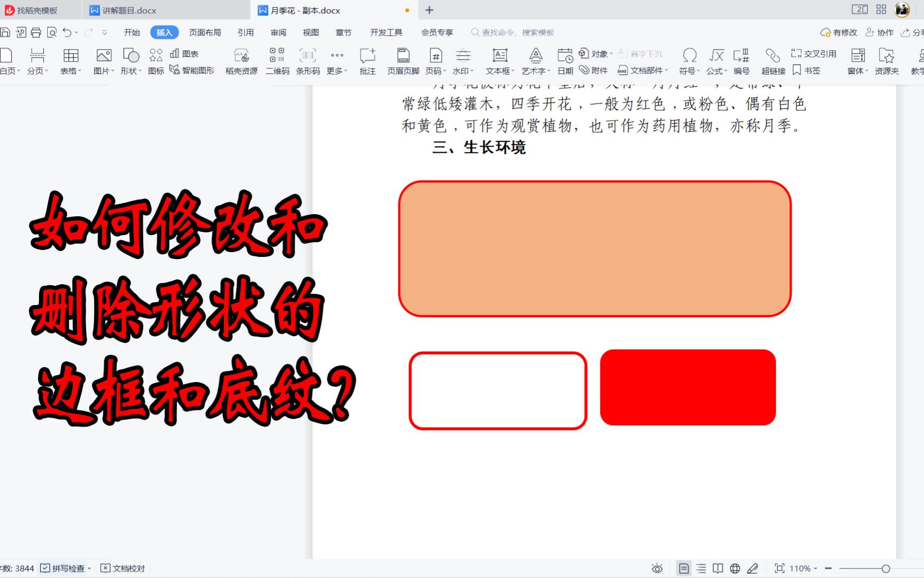Image resolution: width=924 pixels, height=578 pixels.
Task: Open the user avatar at top right
Action: click(x=902, y=10)
